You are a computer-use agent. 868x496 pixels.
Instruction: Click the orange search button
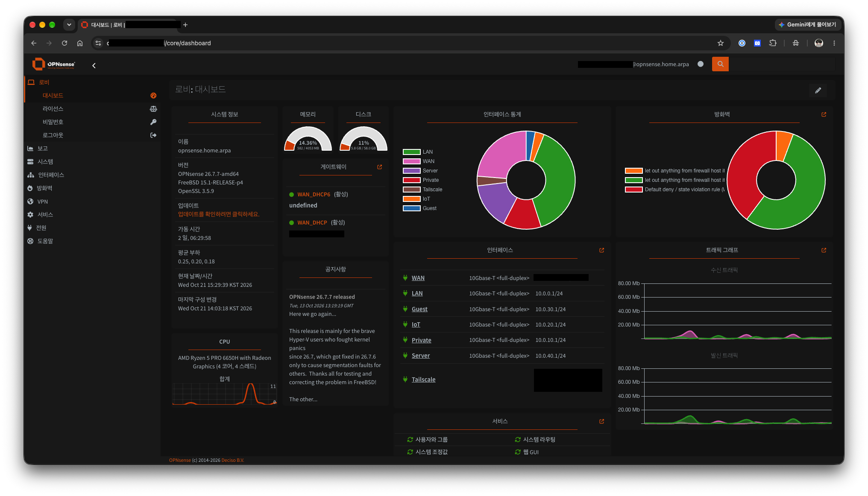point(720,64)
